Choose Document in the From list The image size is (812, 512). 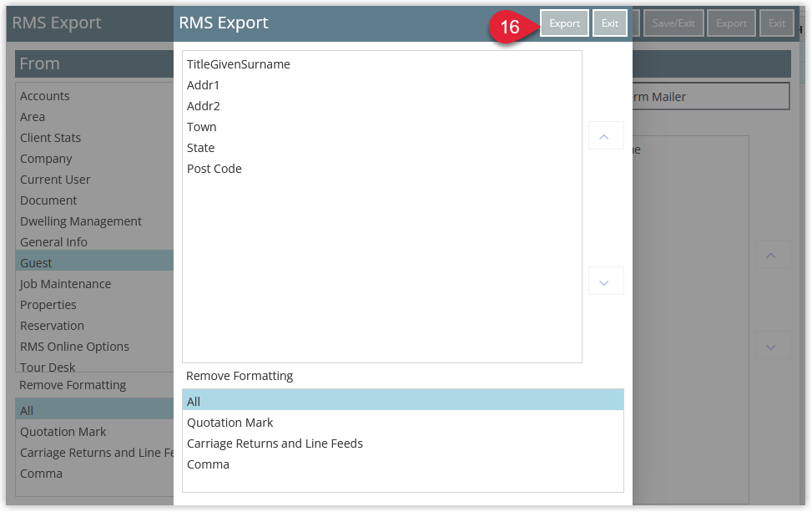(x=95, y=200)
